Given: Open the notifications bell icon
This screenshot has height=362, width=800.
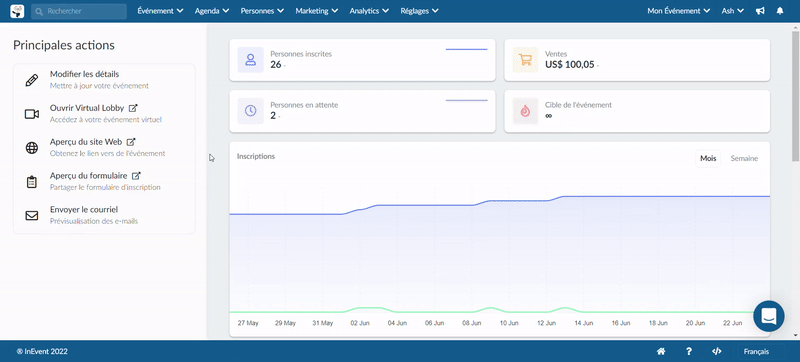Looking at the screenshot, I should click(x=780, y=11).
